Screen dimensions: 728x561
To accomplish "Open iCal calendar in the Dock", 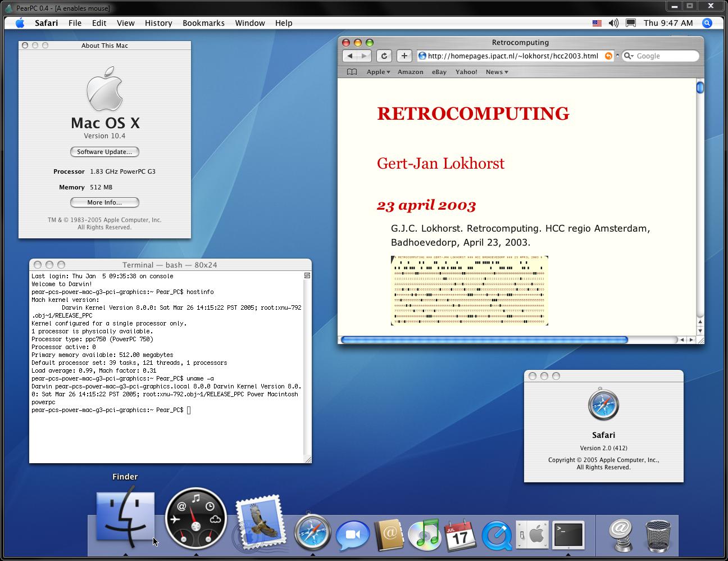I will tap(460, 535).
